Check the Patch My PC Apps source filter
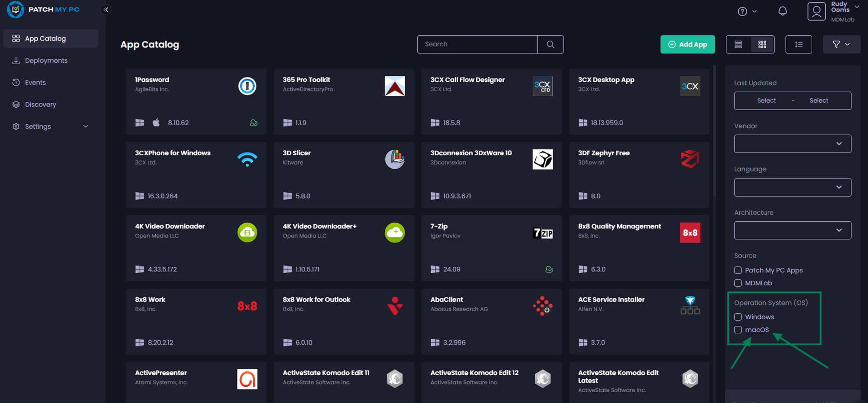This screenshot has width=868, height=403. point(738,270)
